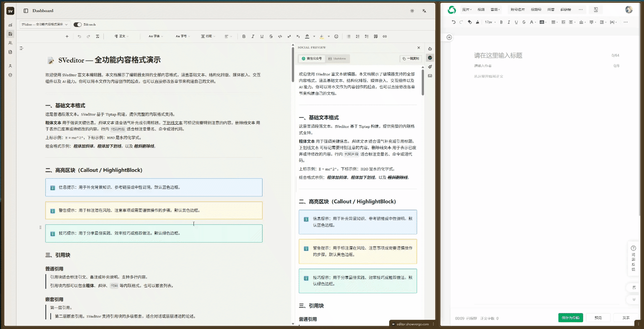Screen dimensions: 644x329
Task: Open the text alignment dropdown in SVeditor
Action: 228,36
